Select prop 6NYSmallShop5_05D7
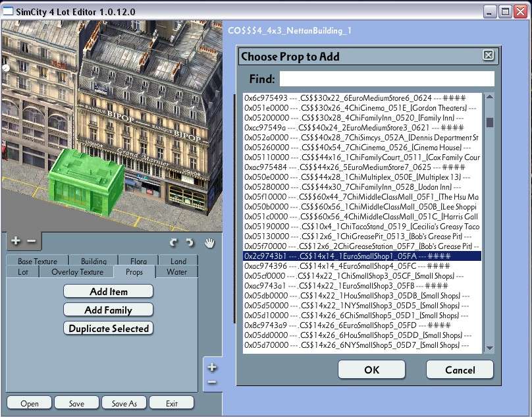The image size is (532, 417). click(x=362, y=345)
